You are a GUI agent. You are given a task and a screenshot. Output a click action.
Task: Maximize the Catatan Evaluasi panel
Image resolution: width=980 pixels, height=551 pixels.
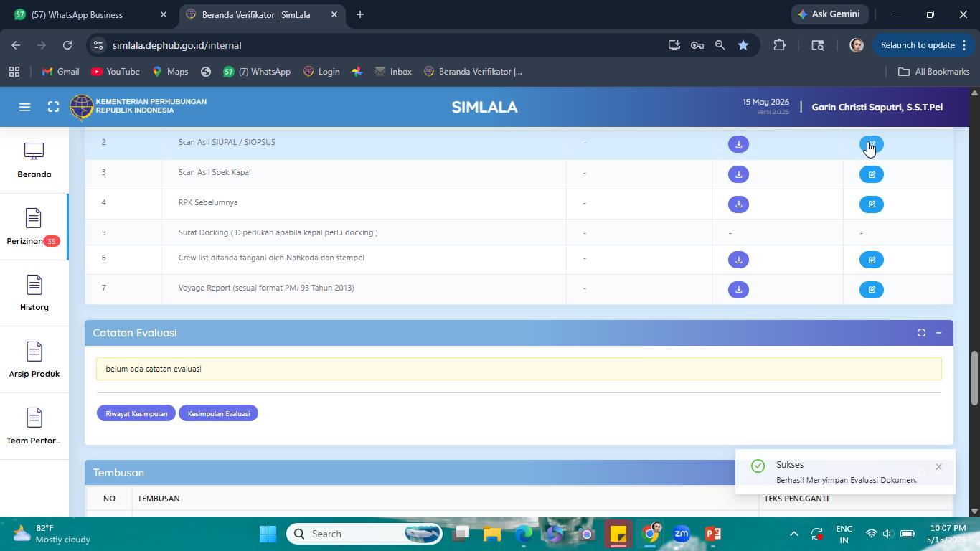click(921, 333)
